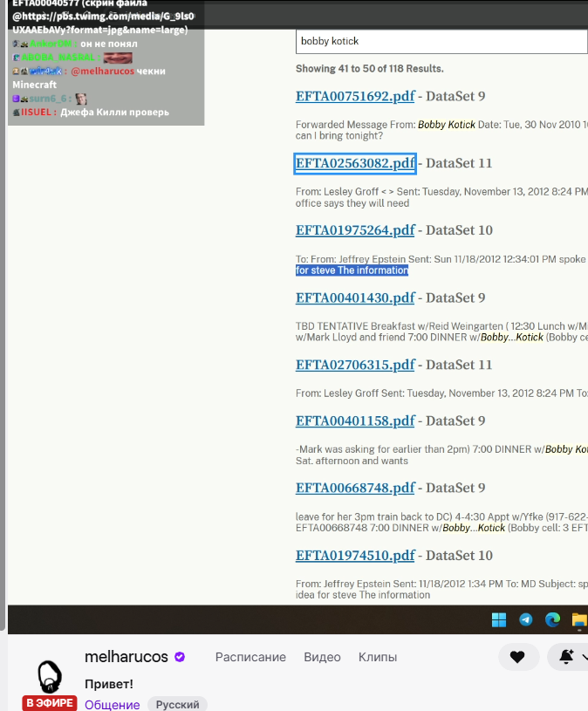This screenshot has height=711, width=588.
Task: Open EFTA01975264.pdf link
Action: (355, 230)
